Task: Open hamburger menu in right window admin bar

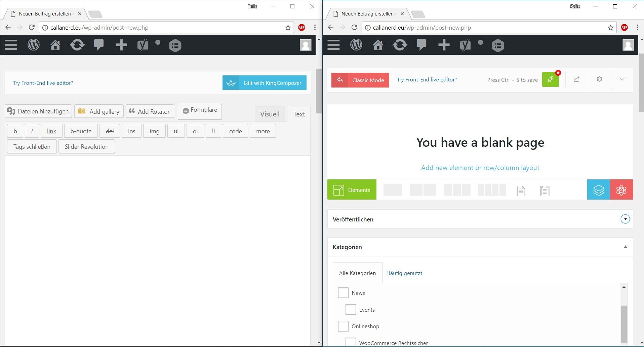Action: [x=333, y=45]
